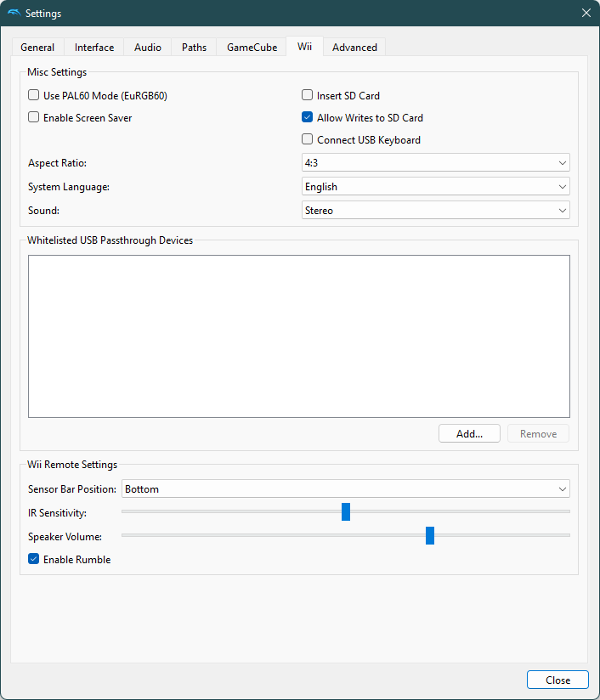The image size is (600, 700).
Task: Switch to the General tab
Action: point(37,48)
